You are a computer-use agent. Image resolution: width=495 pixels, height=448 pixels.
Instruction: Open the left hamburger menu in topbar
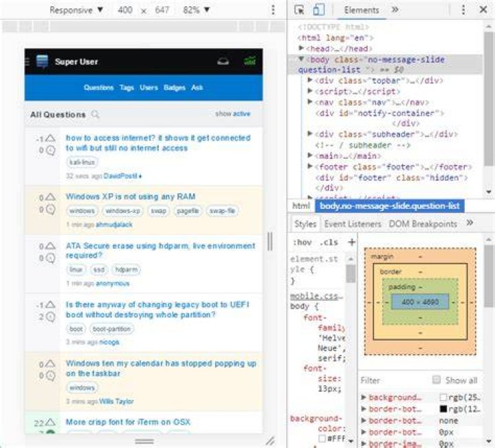click(27, 62)
